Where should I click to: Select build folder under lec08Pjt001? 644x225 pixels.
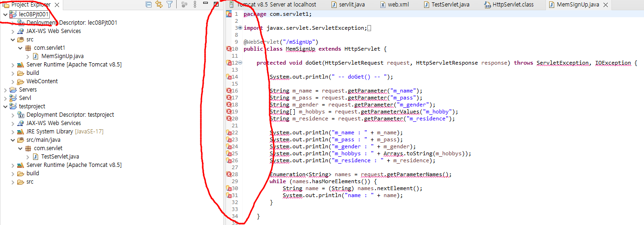(x=33, y=73)
